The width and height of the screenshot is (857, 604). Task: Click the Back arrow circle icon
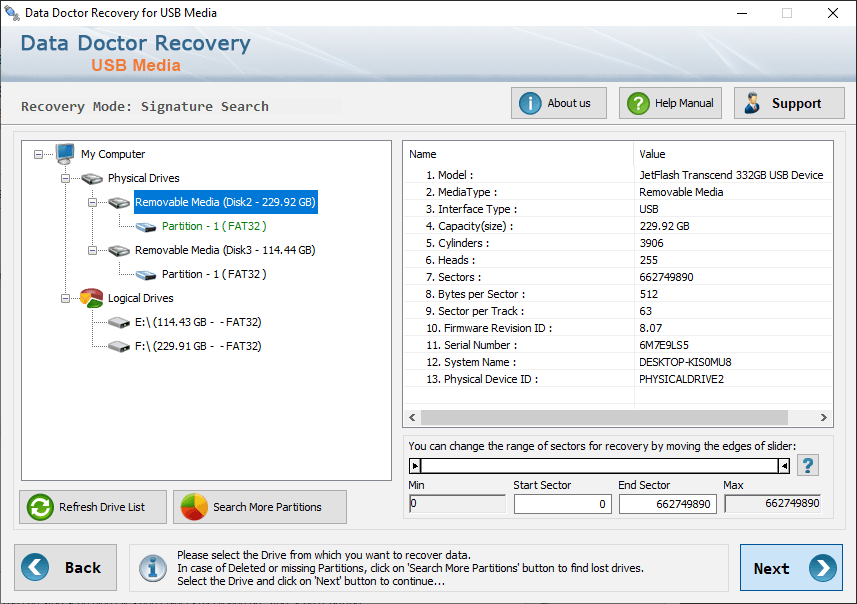(x=35, y=567)
